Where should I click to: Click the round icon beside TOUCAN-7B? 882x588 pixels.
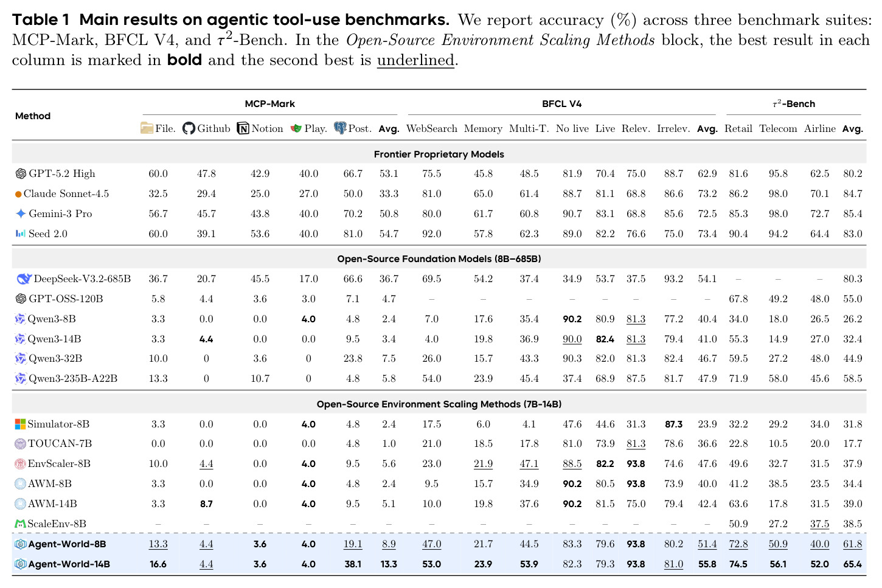[20, 444]
